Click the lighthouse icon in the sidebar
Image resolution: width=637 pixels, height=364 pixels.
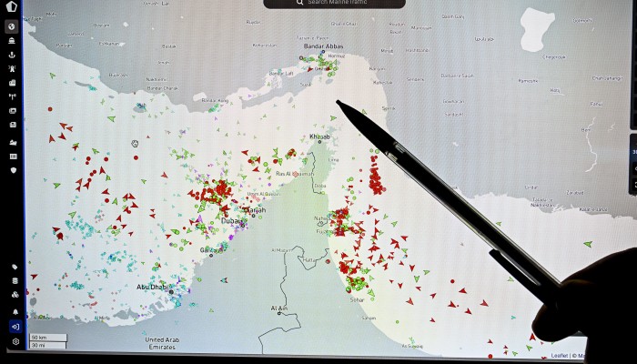(13, 68)
